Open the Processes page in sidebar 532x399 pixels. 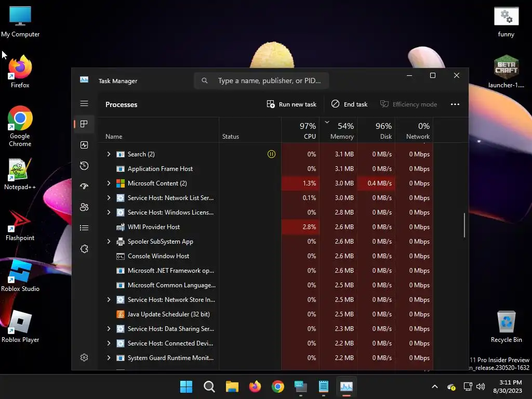pos(84,124)
